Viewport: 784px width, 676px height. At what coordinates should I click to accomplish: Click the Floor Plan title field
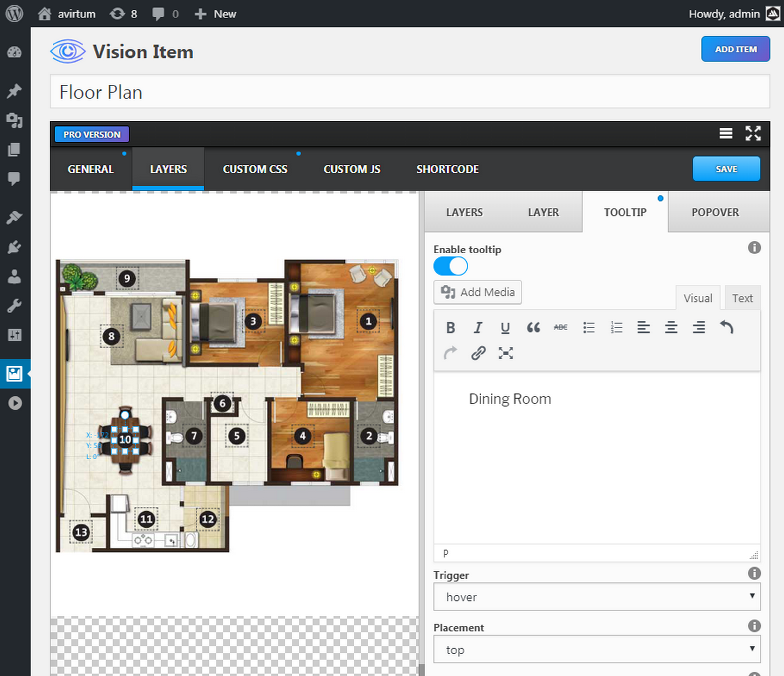click(x=410, y=91)
